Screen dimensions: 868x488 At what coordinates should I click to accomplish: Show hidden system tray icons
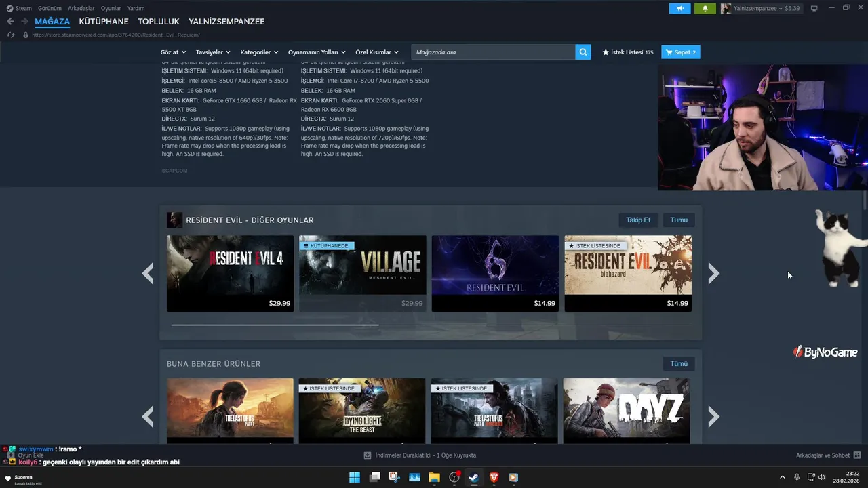pyautogui.click(x=782, y=477)
